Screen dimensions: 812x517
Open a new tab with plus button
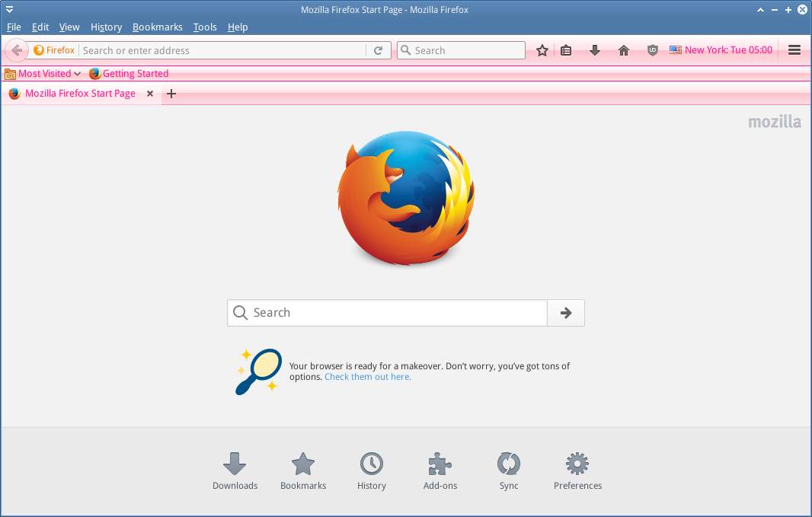(171, 94)
